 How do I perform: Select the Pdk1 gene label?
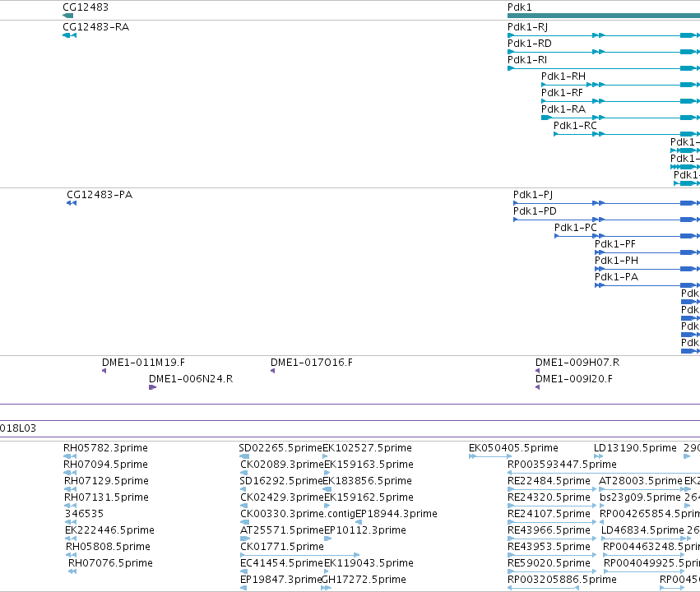coord(520,7)
